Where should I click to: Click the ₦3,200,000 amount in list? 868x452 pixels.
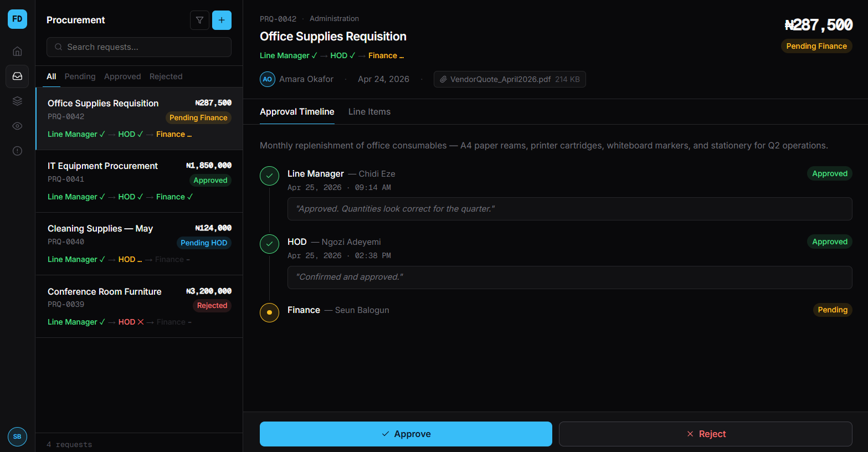(209, 291)
